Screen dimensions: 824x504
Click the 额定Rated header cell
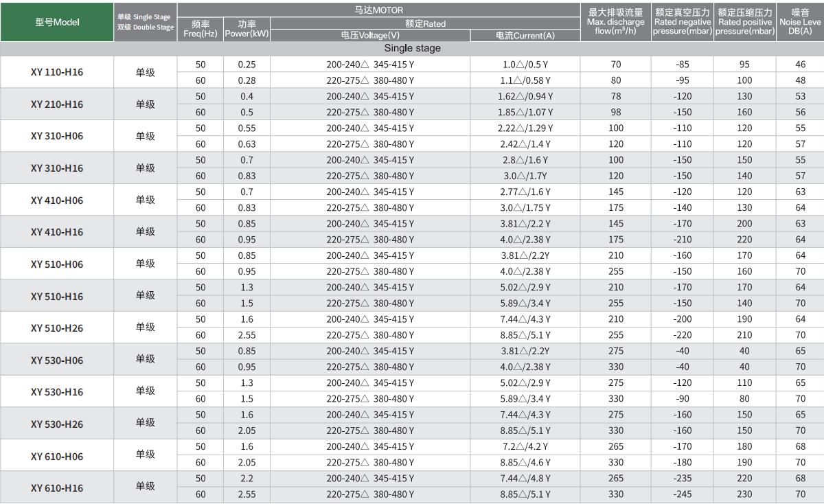pyautogui.click(x=425, y=23)
